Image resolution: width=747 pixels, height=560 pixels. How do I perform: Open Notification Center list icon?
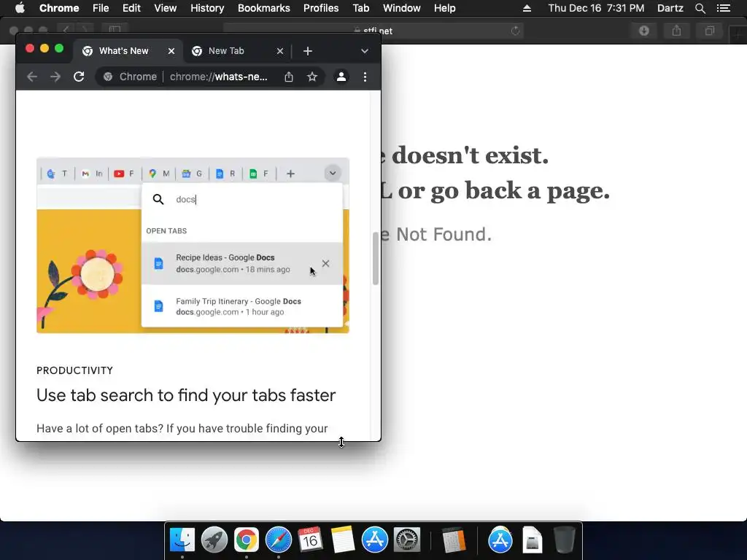click(x=724, y=8)
